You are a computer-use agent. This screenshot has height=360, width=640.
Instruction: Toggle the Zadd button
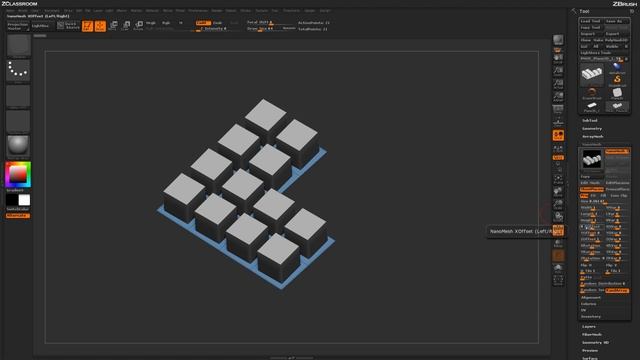(203, 23)
